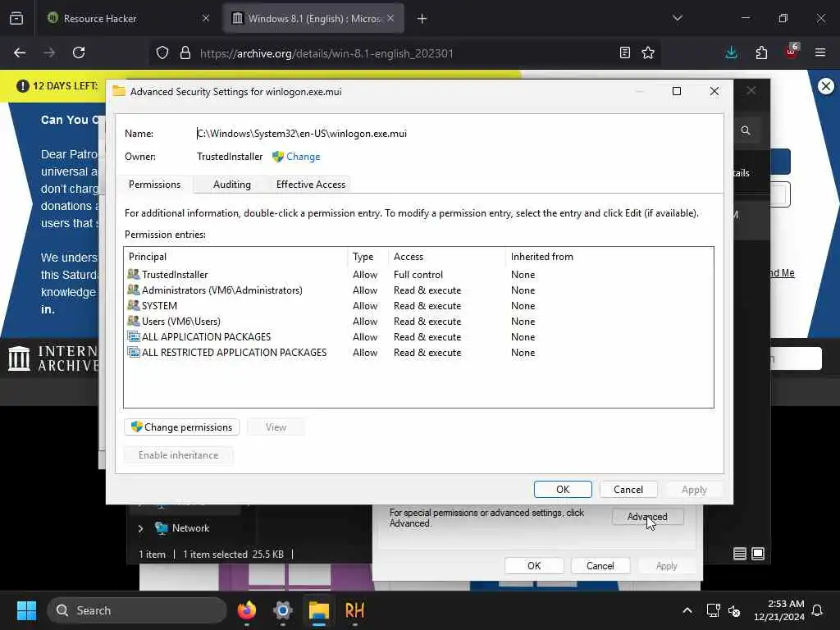Click OK in Advanced Security Settings
This screenshot has width=840, height=630.
[563, 489]
